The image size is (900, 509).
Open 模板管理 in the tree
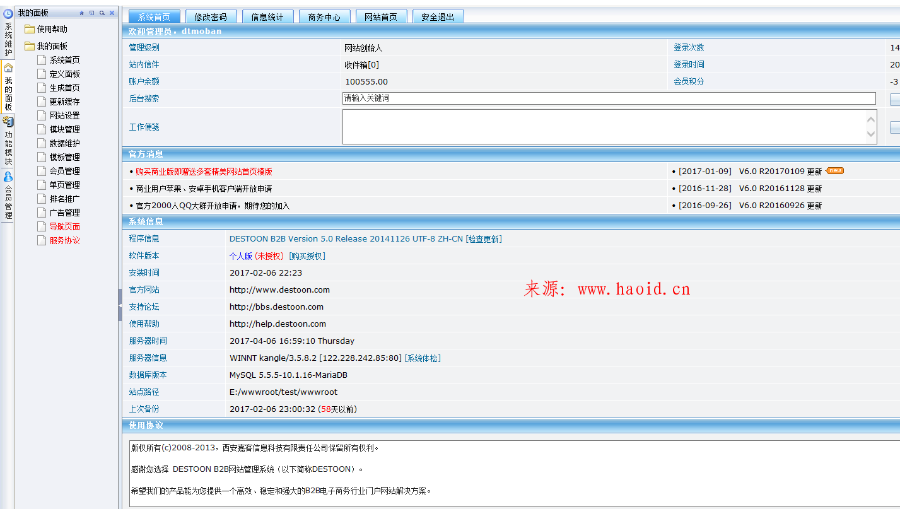coord(64,157)
